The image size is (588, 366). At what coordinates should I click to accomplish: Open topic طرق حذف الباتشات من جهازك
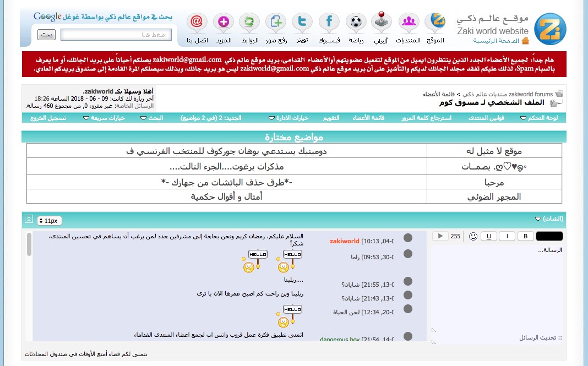pyautogui.click(x=226, y=182)
